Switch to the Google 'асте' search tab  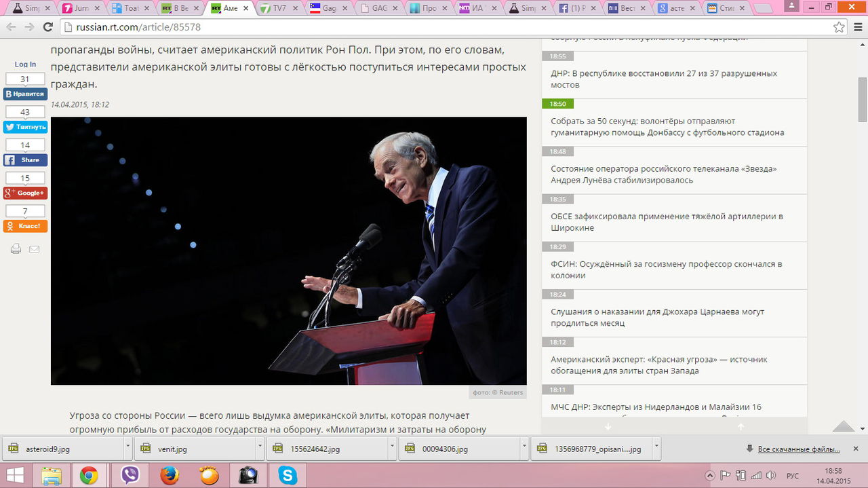[x=675, y=8]
